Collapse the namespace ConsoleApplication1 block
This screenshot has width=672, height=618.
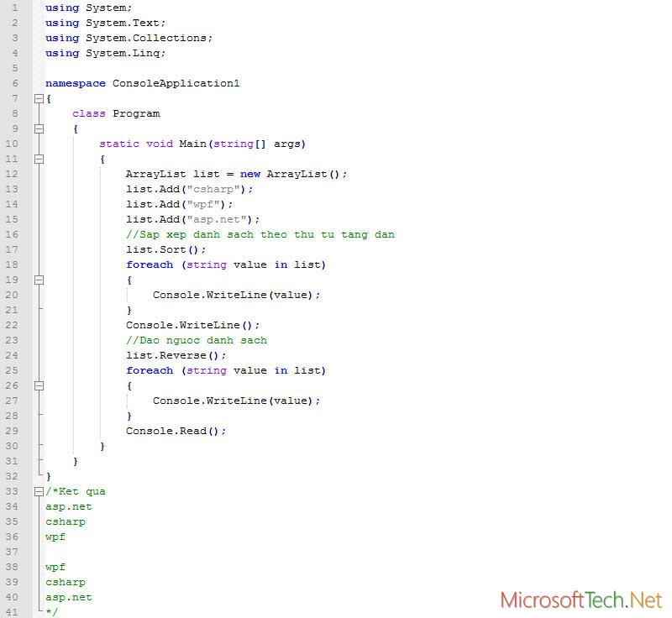[39, 98]
